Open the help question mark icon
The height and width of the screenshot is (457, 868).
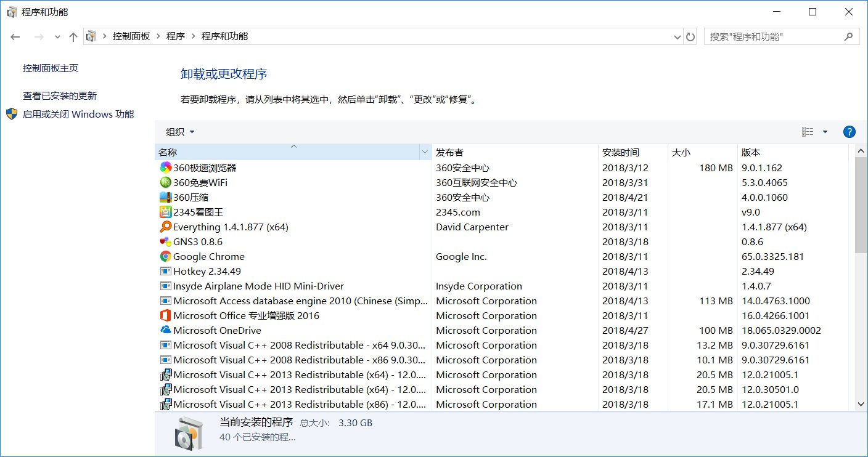pyautogui.click(x=849, y=131)
